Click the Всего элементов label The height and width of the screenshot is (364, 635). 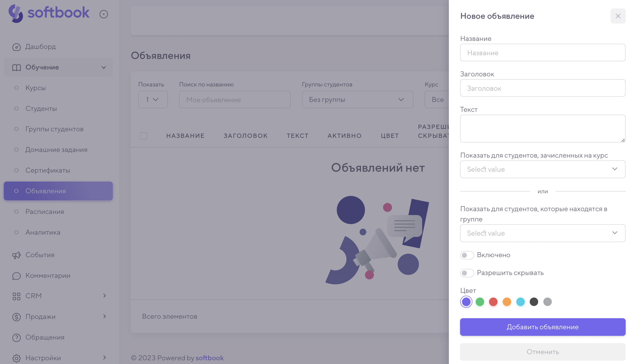tap(170, 316)
